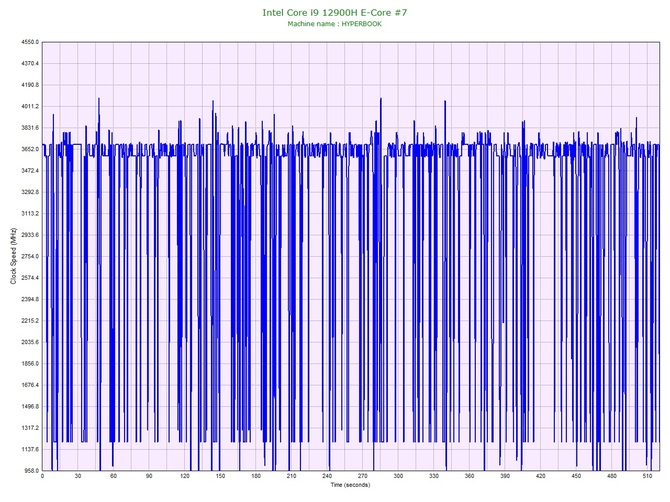
Task: Click the 1317.2 y-axis value
Action: (30, 428)
